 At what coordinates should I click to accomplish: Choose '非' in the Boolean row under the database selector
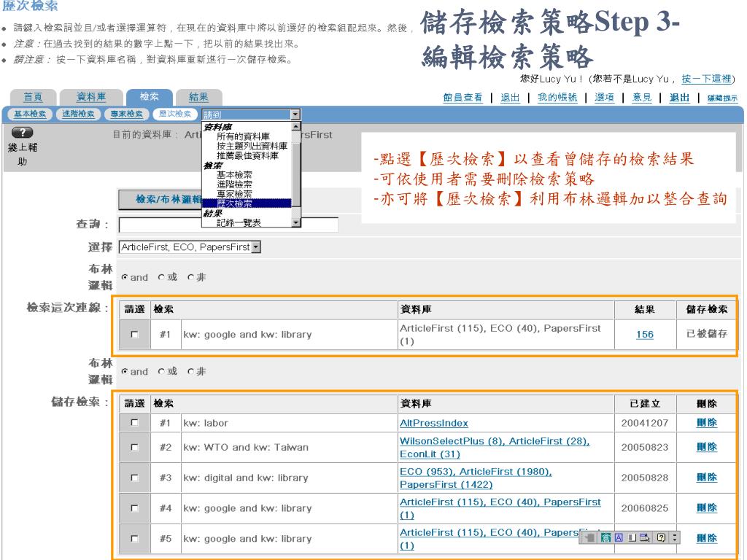click(190, 277)
